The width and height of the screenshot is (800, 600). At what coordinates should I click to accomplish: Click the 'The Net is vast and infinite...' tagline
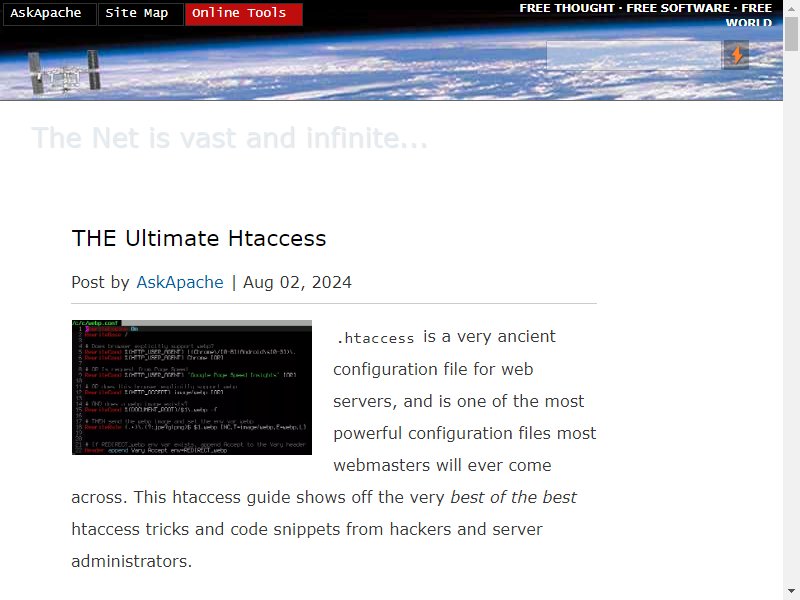tap(230, 138)
